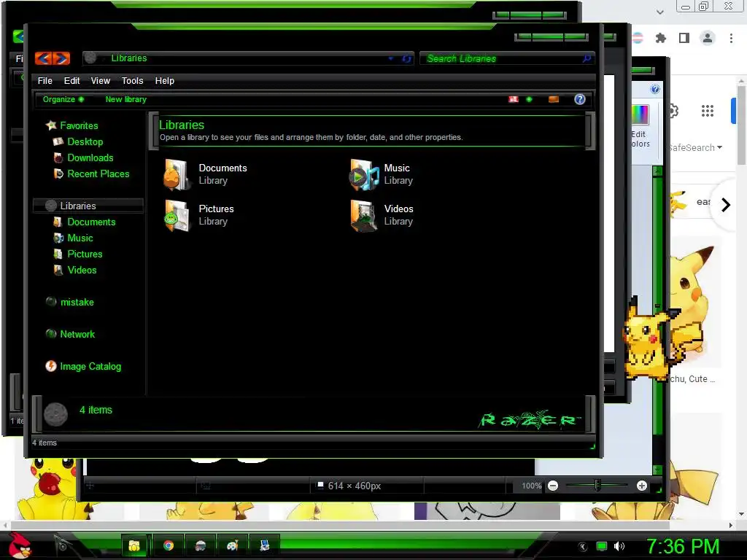Open the Organize dropdown
This screenshot has height=560, width=747.
63,99
